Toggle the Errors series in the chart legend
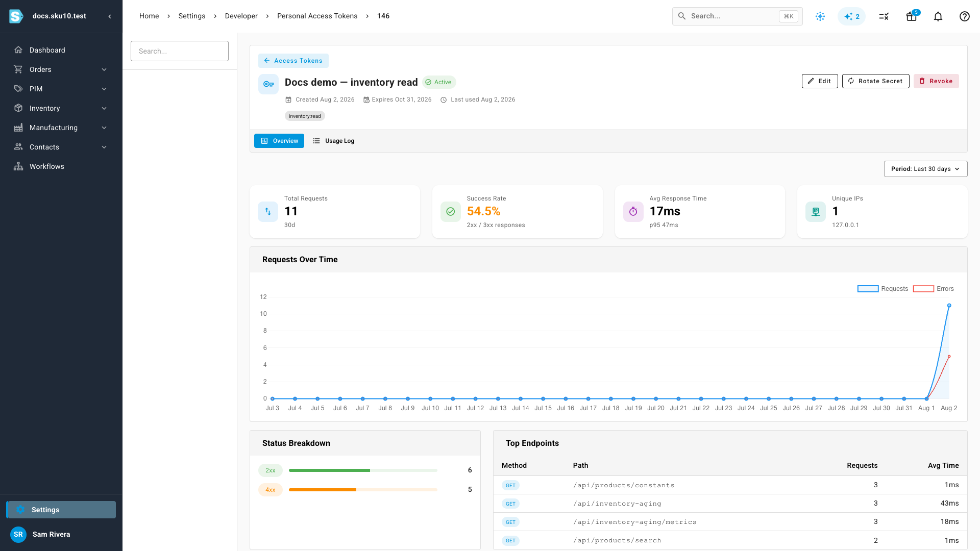The image size is (980, 551). pyautogui.click(x=934, y=289)
